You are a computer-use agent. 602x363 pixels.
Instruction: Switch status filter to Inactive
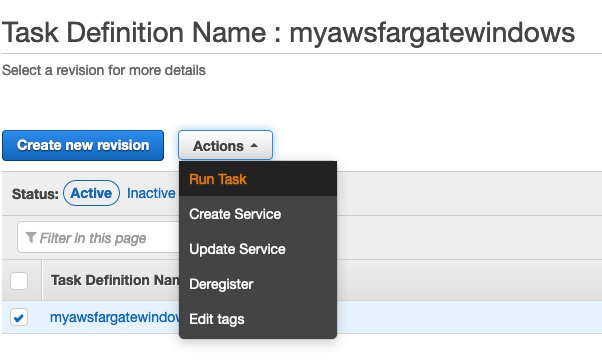coord(151,193)
